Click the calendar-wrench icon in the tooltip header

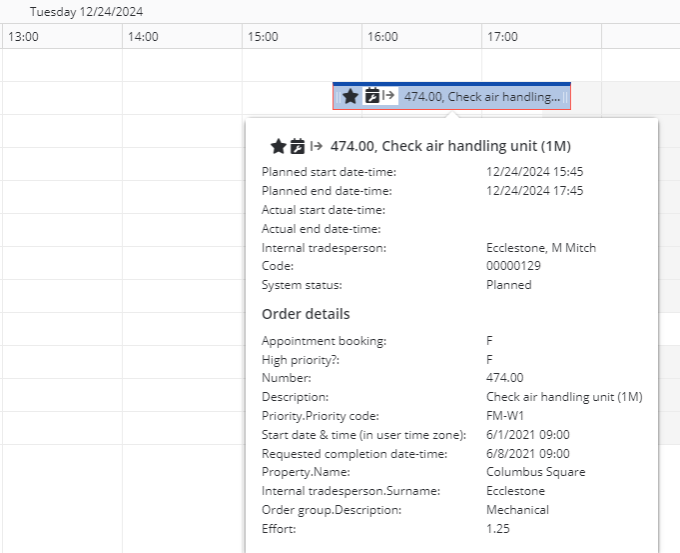[x=298, y=146]
